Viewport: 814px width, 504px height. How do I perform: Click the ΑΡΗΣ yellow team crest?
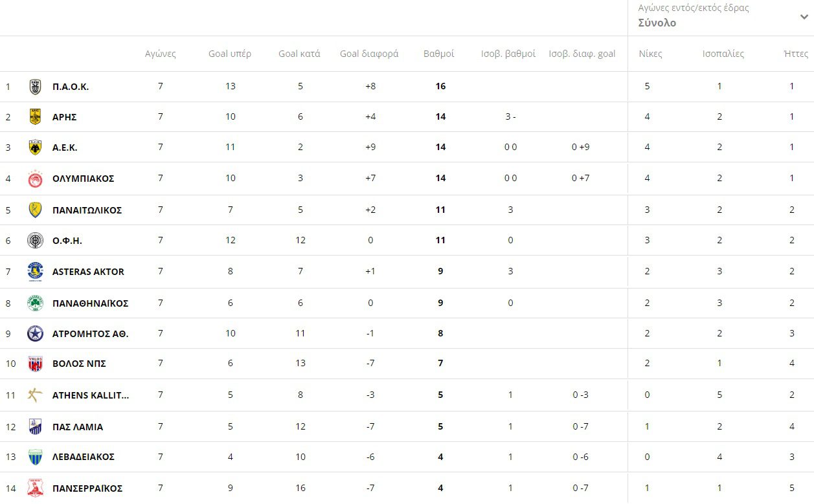click(x=36, y=117)
